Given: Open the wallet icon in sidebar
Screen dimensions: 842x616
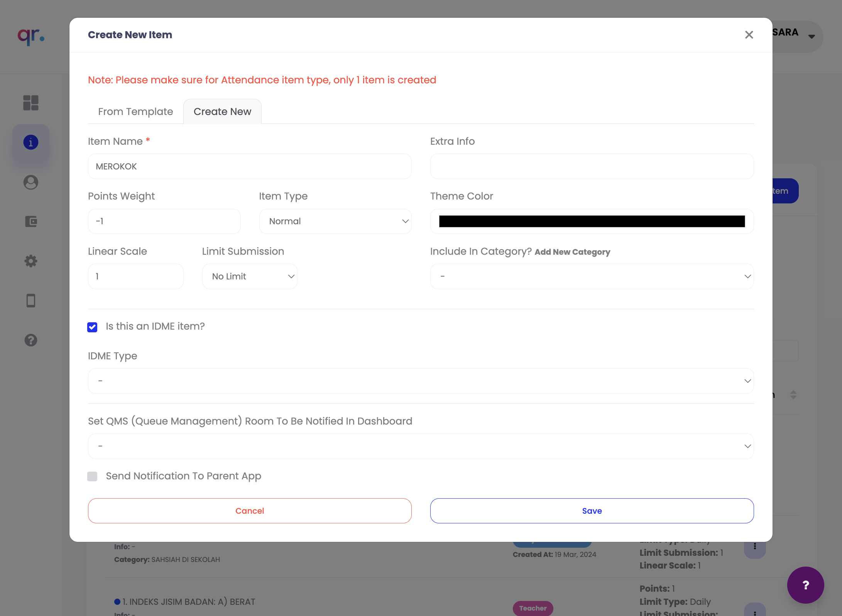Looking at the screenshot, I should 31,222.
